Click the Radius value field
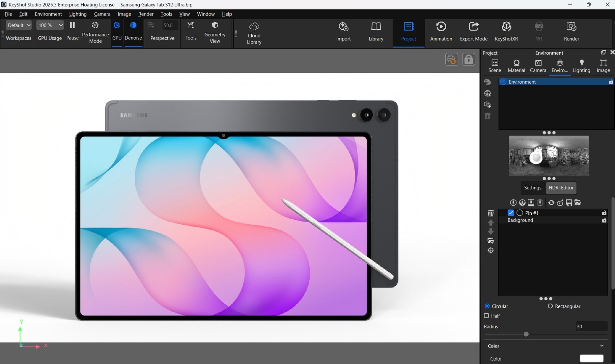This screenshot has width=615, height=364. (591, 327)
